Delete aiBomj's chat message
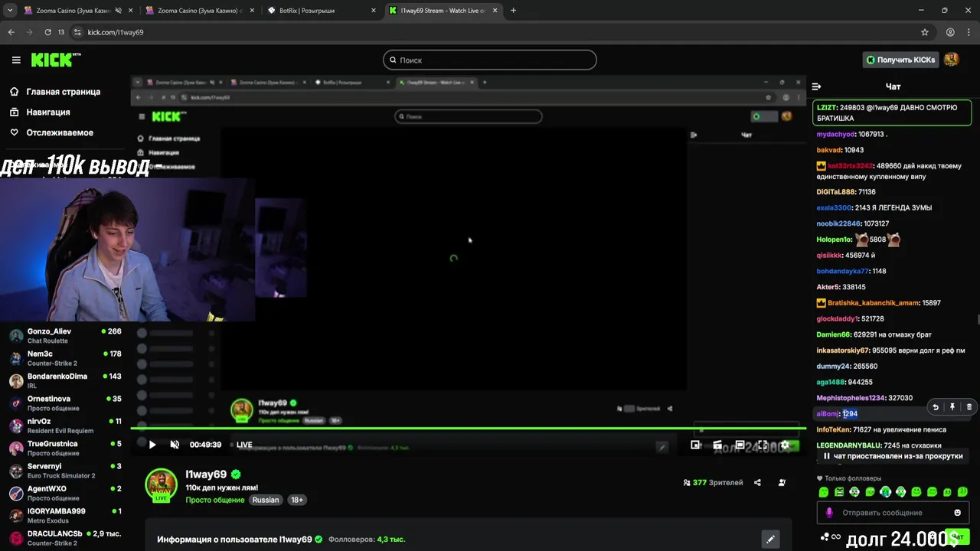This screenshot has height=551, width=980. pos(969,407)
